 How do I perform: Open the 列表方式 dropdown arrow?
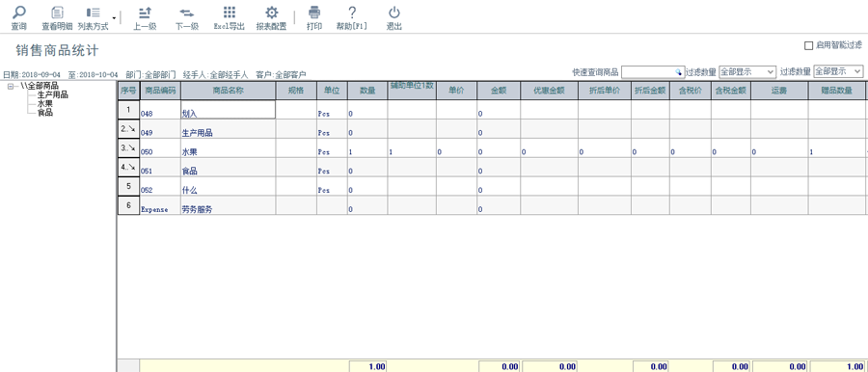pos(114,17)
